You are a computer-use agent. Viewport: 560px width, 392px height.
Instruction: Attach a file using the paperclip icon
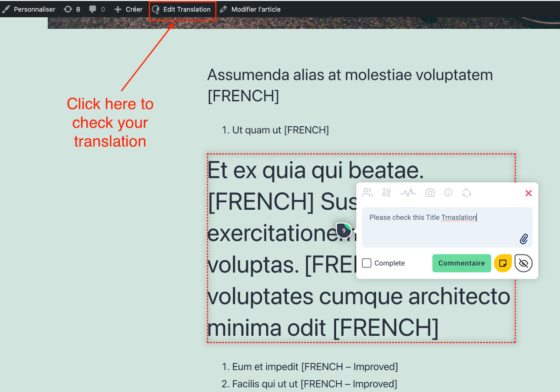[x=524, y=239]
